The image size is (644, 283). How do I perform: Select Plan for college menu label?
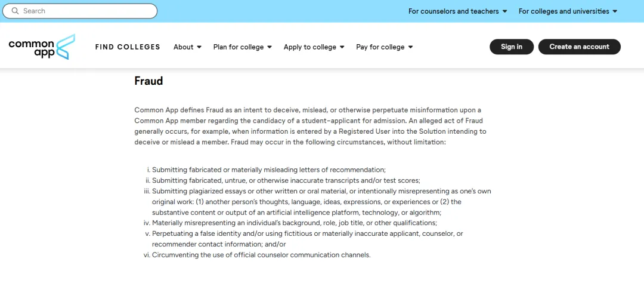click(239, 47)
